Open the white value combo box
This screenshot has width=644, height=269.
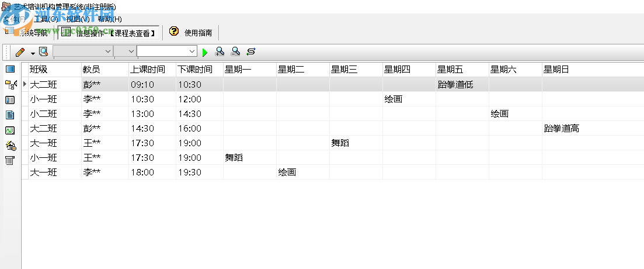[x=167, y=51]
